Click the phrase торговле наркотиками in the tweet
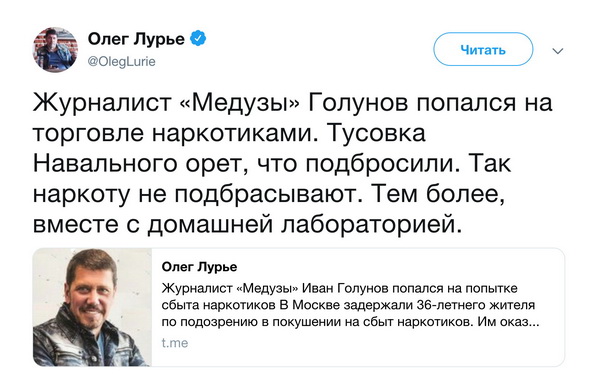 click(x=175, y=134)
